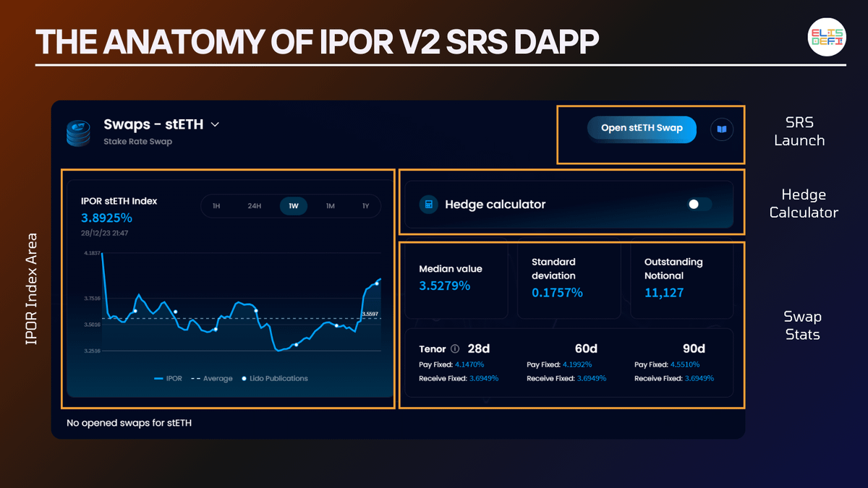Viewport: 868px width, 488px height.
Task: Switch chart to 1W timeframe
Action: click(293, 206)
